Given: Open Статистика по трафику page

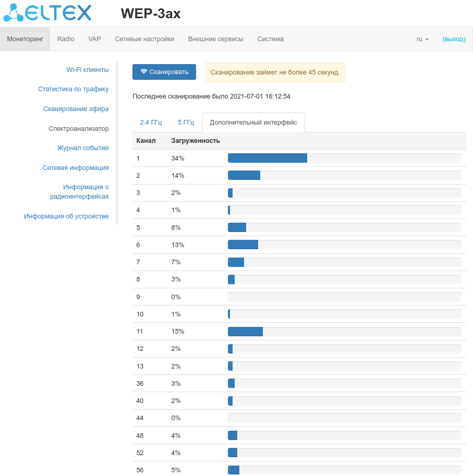Looking at the screenshot, I should (73, 89).
